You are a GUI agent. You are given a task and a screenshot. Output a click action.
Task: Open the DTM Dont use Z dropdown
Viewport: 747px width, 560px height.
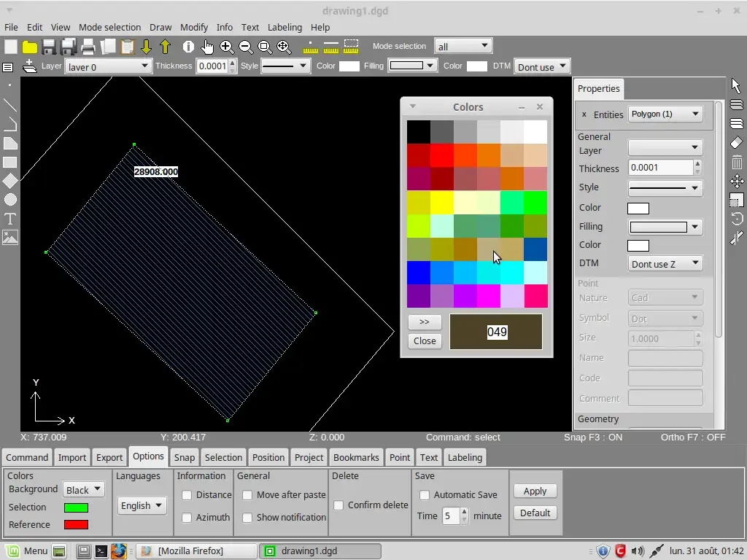pyautogui.click(x=665, y=264)
